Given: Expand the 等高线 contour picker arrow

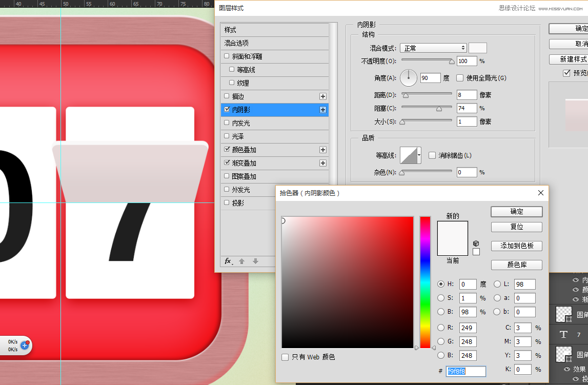Looking at the screenshot, I should (x=419, y=155).
